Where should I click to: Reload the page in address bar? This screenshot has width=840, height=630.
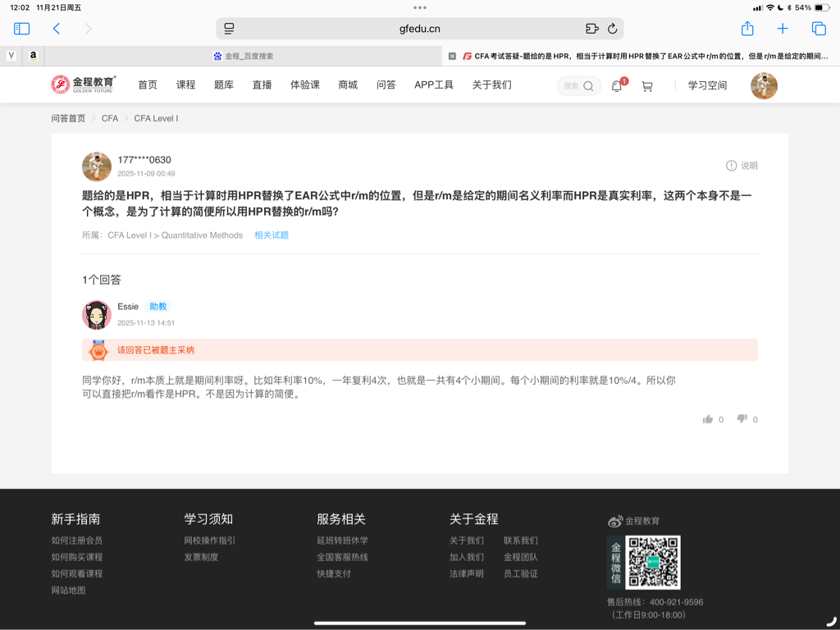click(x=612, y=29)
